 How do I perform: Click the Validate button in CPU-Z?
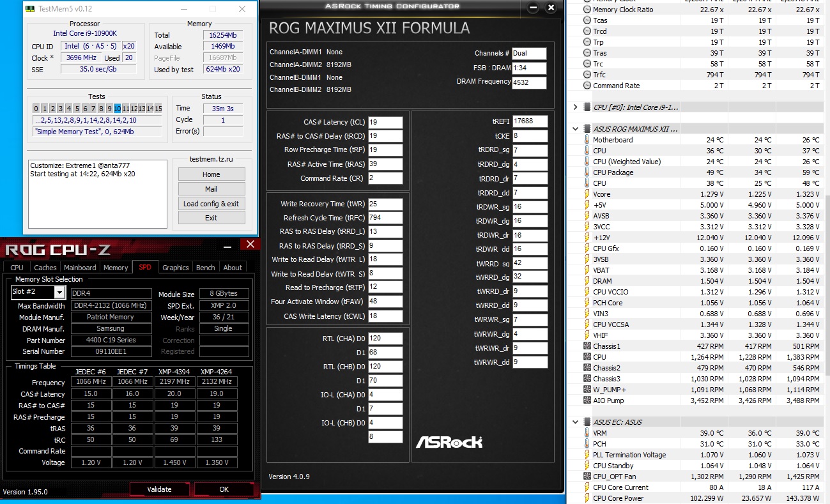pos(159,489)
